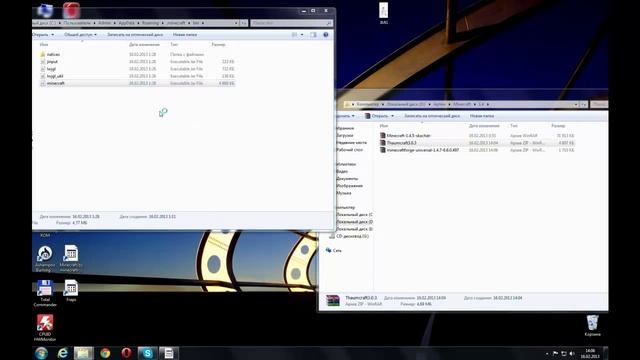Click 'Записать на оптический диск' in the bin window
The height and width of the screenshot is (360, 640).
click(x=135, y=35)
